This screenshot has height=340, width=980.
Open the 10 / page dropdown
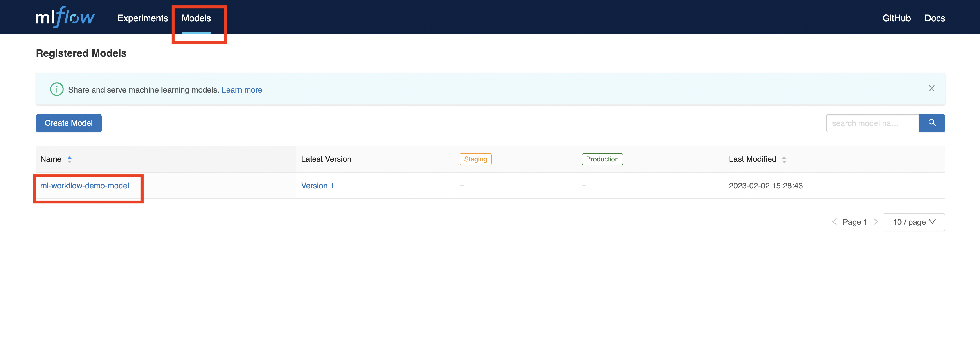pos(914,222)
